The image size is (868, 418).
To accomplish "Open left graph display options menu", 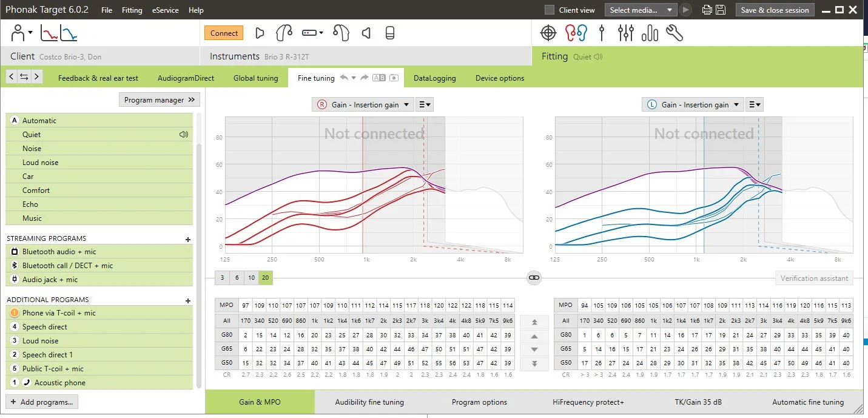I will point(755,104).
